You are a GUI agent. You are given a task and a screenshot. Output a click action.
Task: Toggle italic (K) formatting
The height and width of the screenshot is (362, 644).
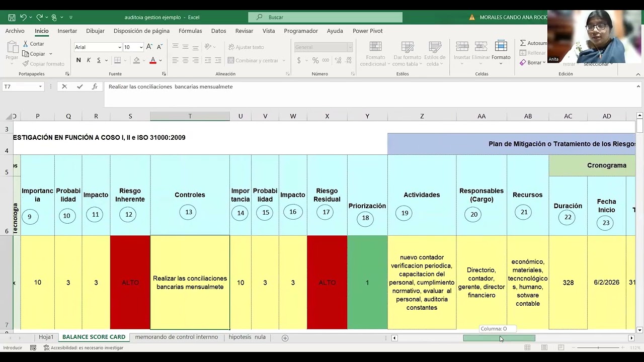(89, 60)
